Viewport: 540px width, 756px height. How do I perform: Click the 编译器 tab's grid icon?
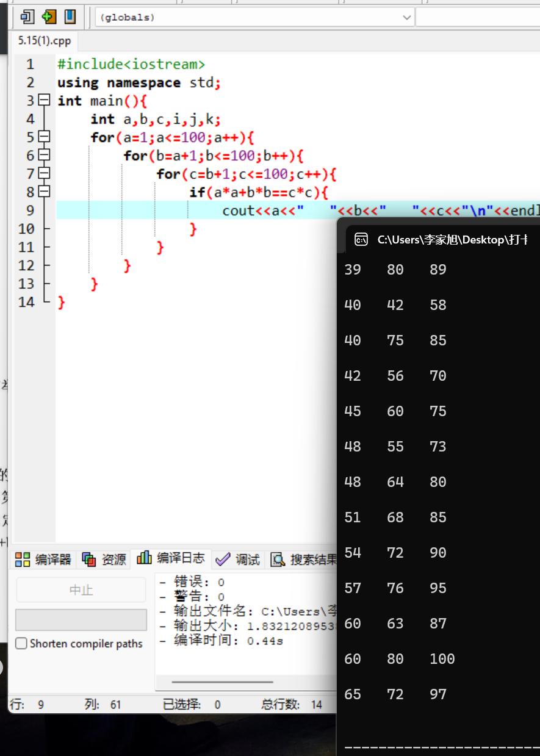pyautogui.click(x=23, y=560)
